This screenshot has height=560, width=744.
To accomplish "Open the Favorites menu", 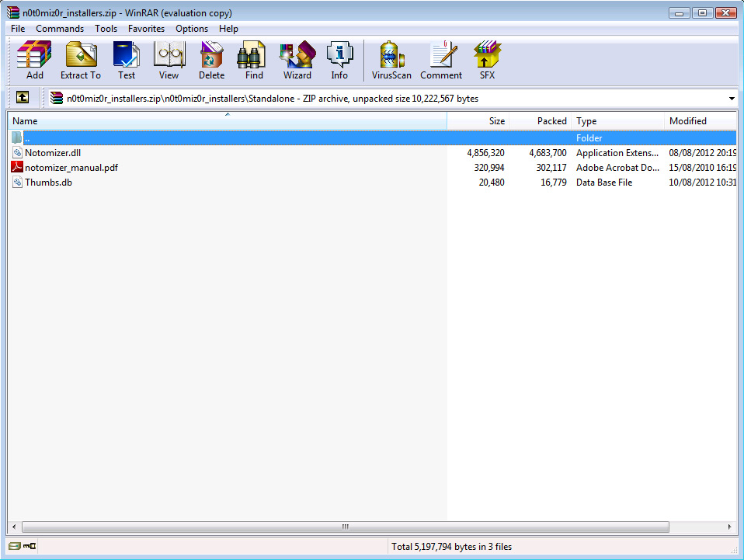I will pyautogui.click(x=146, y=29).
